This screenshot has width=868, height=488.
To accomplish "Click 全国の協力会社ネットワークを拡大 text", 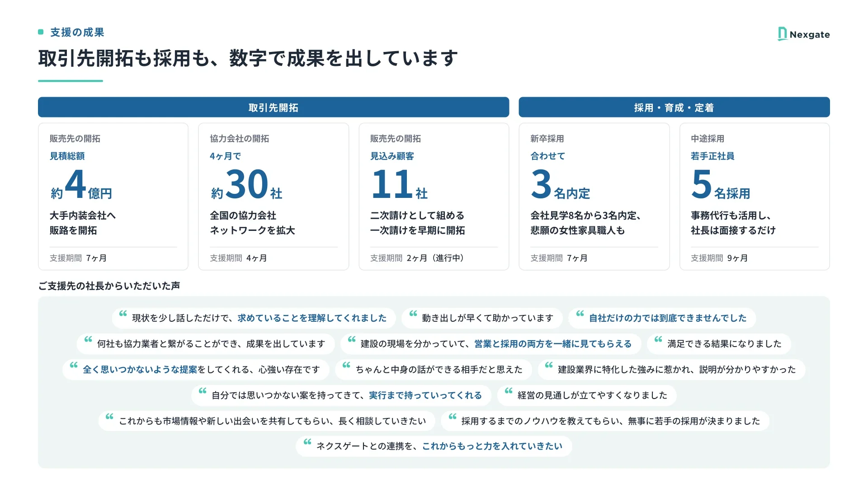I will [x=252, y=223].
